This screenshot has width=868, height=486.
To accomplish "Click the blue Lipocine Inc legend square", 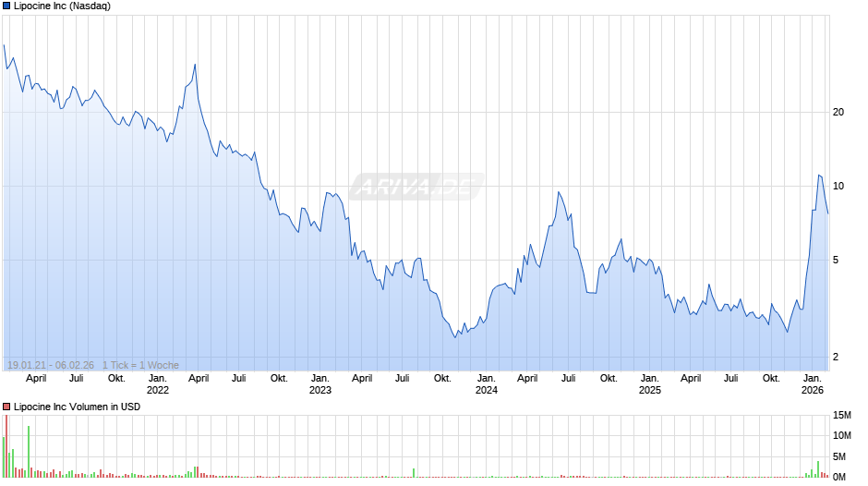I will coord(6,6).
